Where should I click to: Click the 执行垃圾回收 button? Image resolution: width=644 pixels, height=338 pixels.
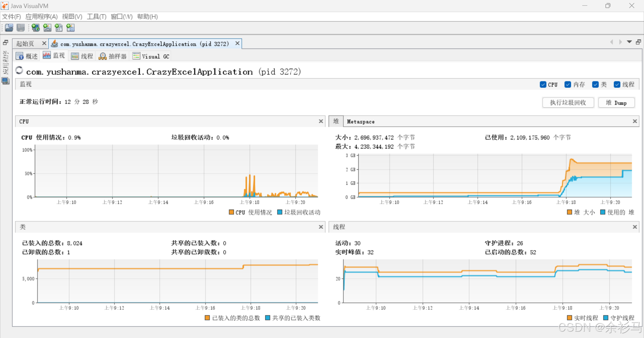568,103
